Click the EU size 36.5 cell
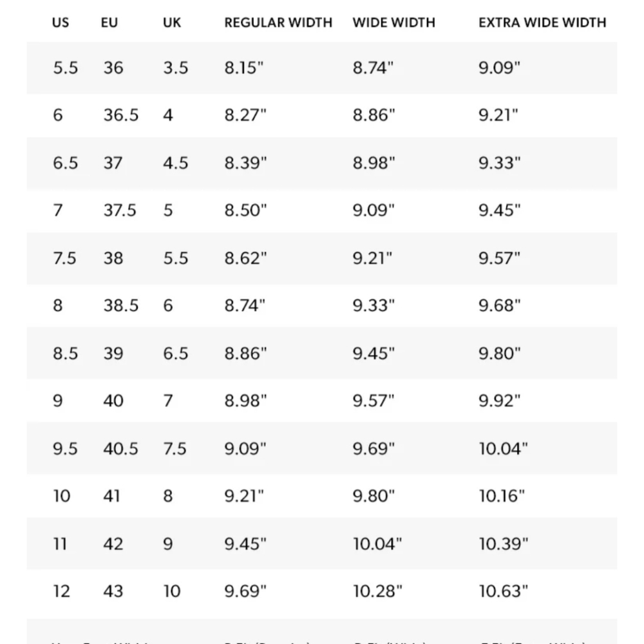644x644 pixels. 121,115
